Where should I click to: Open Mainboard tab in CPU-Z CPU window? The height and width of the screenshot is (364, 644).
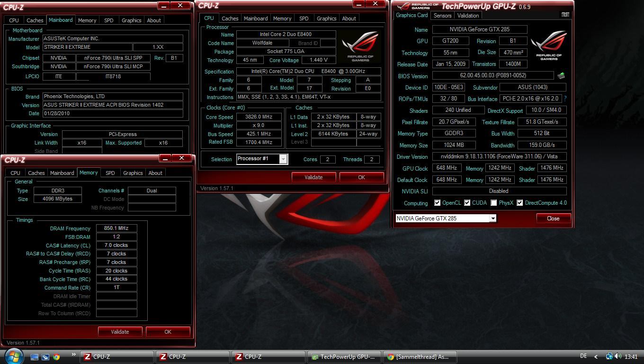255,18
